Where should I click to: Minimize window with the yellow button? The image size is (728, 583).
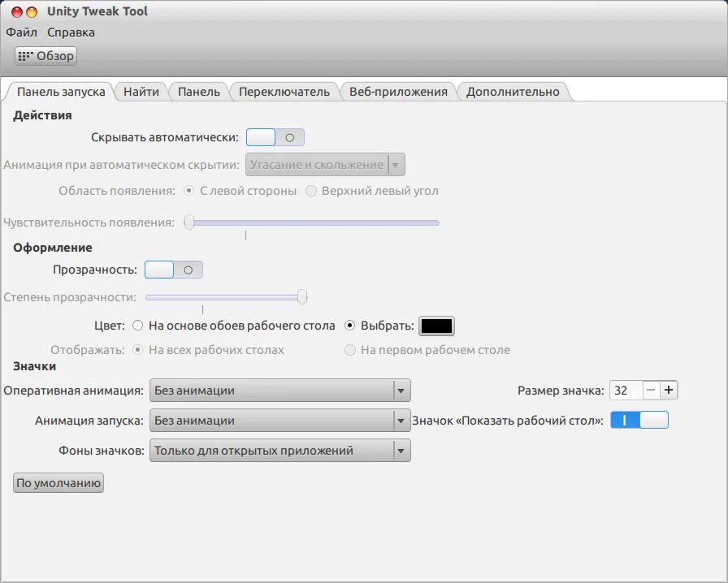(32, 12)
